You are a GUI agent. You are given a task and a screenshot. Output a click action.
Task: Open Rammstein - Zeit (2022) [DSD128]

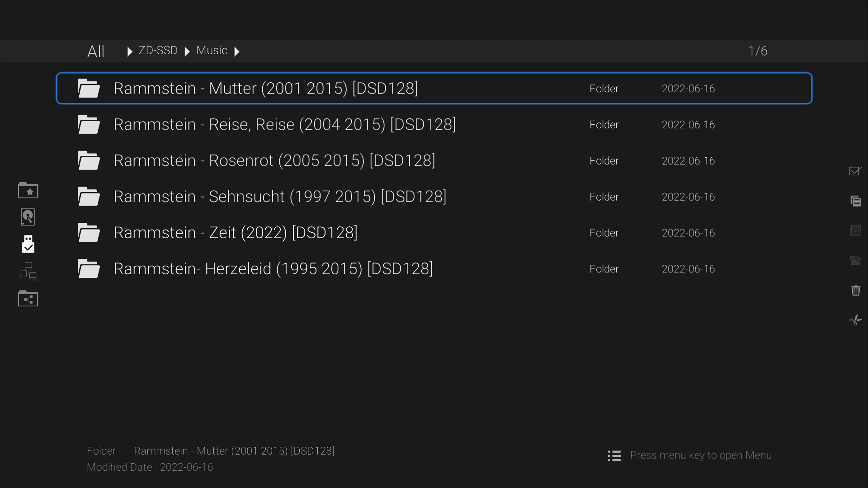(434, 233)
